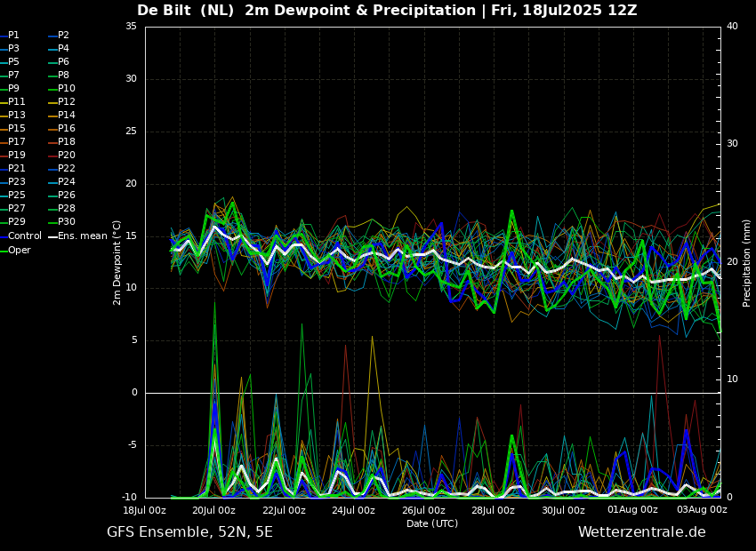Click the 24Jul 00z date tick label
This screenshot has height=551, width=756.
coord(353,510)
